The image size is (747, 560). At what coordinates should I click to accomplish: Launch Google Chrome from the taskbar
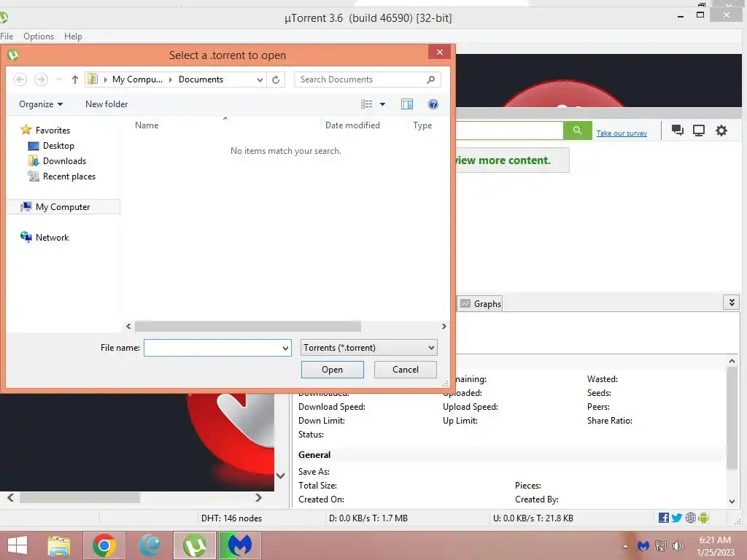(104, 545)
